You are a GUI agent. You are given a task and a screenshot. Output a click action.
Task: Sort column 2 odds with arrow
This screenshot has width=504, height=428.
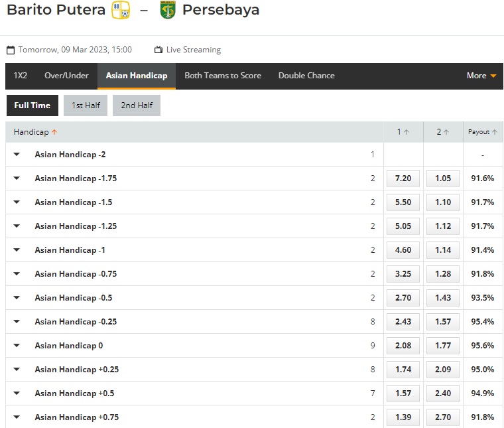pos(446,132)
